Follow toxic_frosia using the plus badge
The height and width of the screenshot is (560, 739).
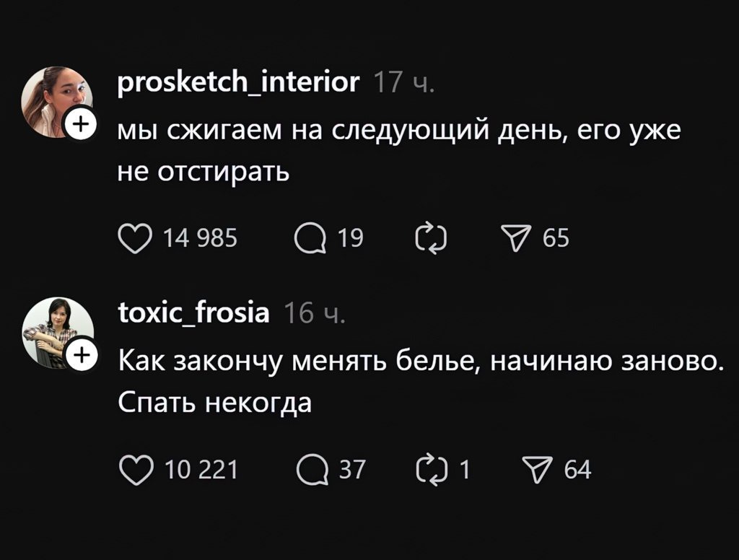[82, 354]
